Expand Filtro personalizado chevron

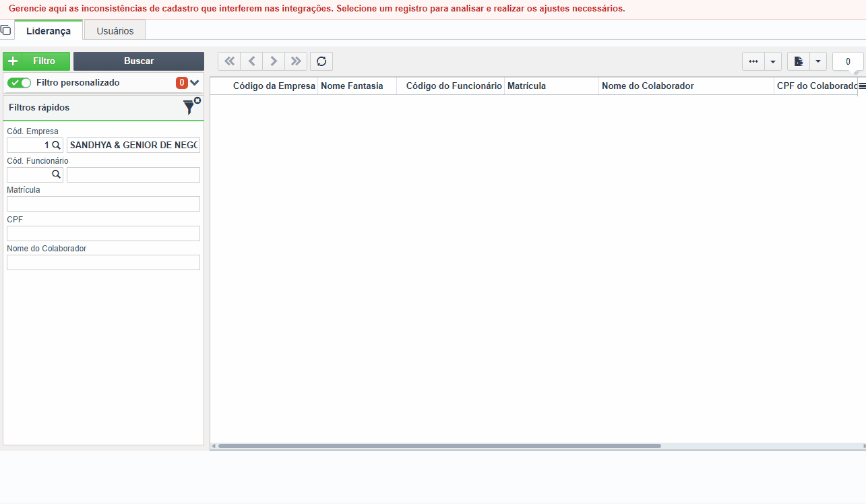(x=195, y=83)
